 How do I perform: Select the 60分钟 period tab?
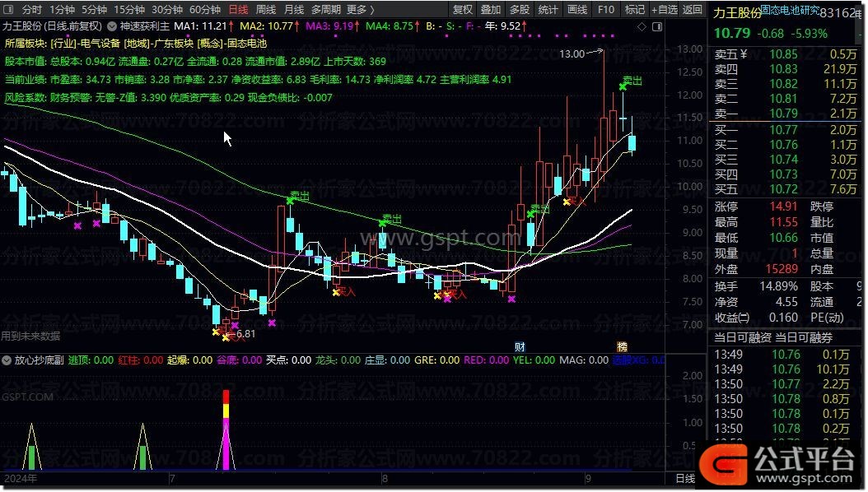tap(205, 9)
